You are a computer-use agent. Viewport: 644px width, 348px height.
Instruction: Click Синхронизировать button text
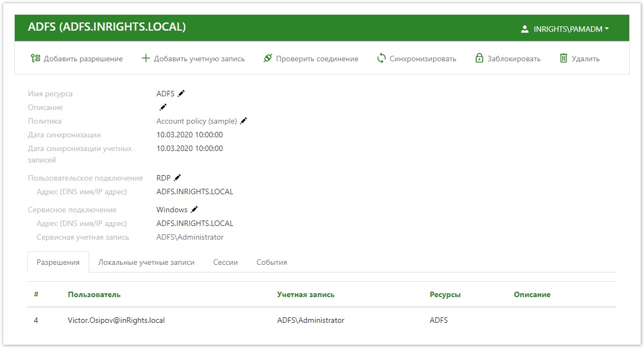(x=423, y=59)
